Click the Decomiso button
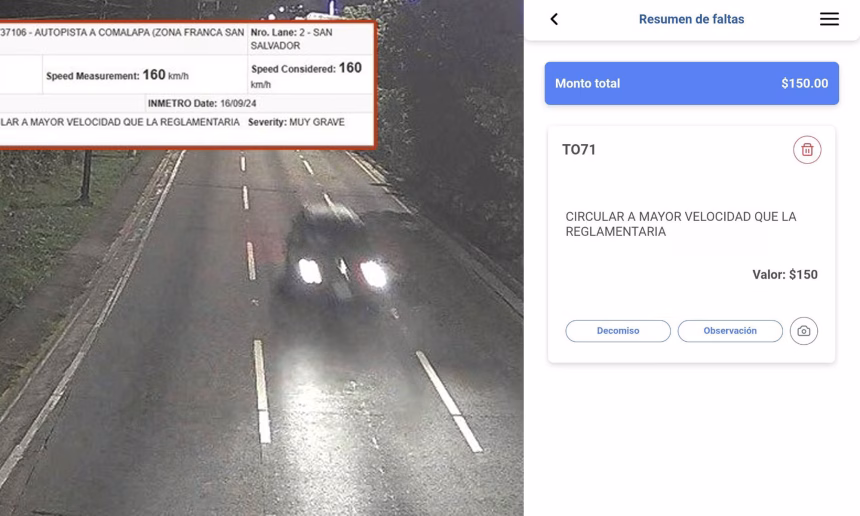 pyautogui.click(x=618, y=331)
